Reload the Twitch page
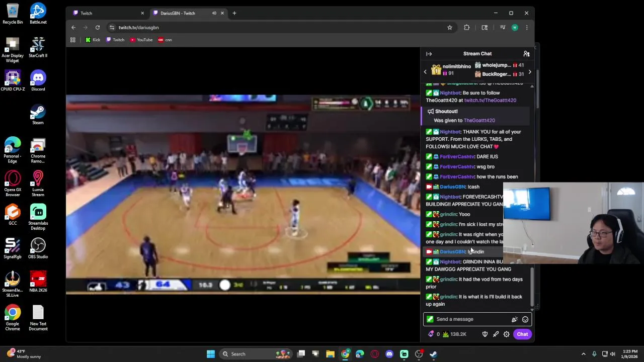This screenshot has width=644, height=362. 98,28
